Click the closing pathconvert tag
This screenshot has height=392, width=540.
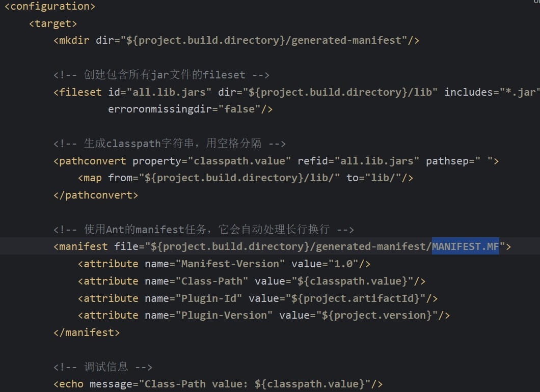[x=96, y=195]
